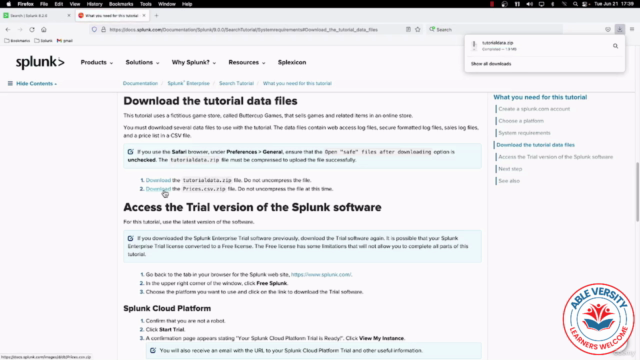This screenshot has height=360, width=640.
Task: Open the https://www.splunk.com/ link
Action: [321, 274]
